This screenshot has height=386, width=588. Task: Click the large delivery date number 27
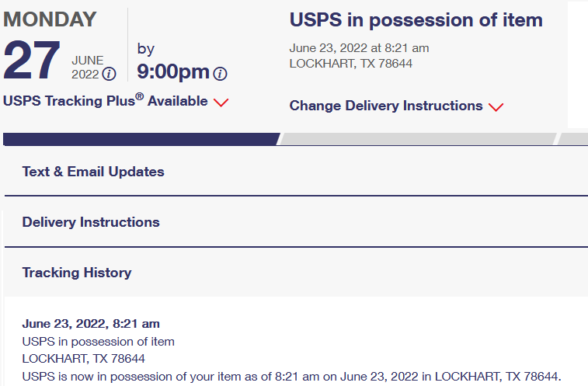tap(32, 61)
